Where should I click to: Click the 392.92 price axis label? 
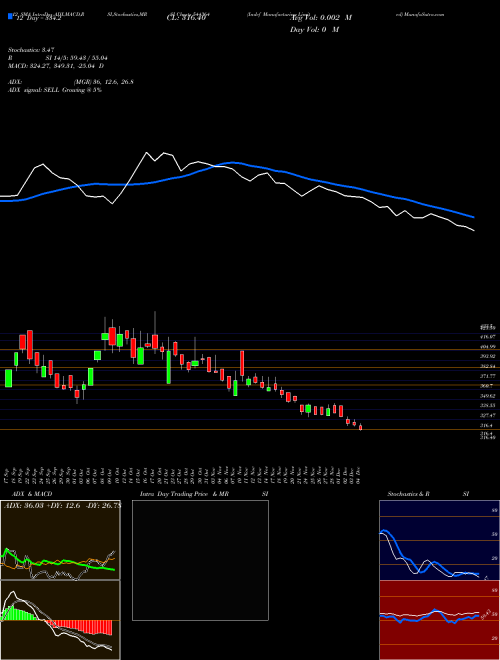click(487, 356)
